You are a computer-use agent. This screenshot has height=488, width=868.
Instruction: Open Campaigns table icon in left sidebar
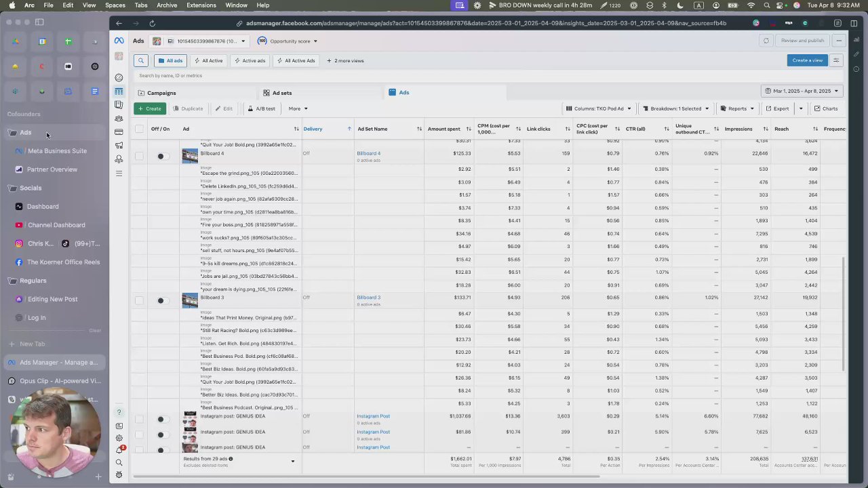(x=119, y=91)
